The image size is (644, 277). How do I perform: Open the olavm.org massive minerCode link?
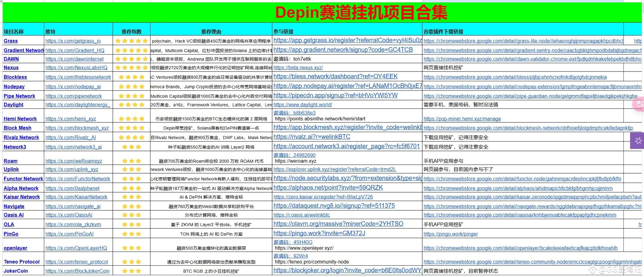pos(338,224)
